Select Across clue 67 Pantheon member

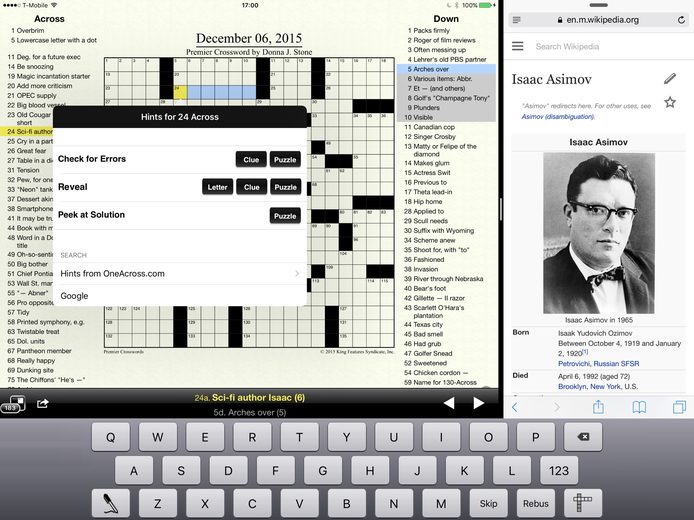tap(39, 351)
